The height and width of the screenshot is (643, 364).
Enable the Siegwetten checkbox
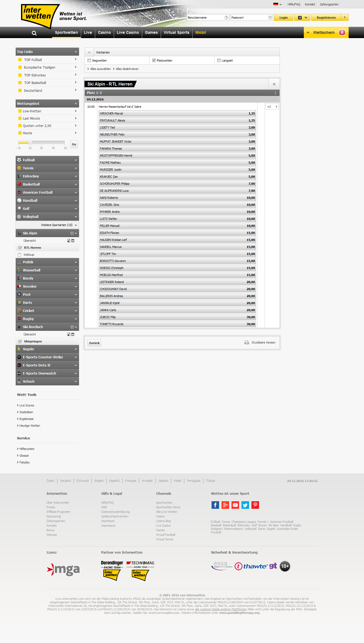(89, 60)
